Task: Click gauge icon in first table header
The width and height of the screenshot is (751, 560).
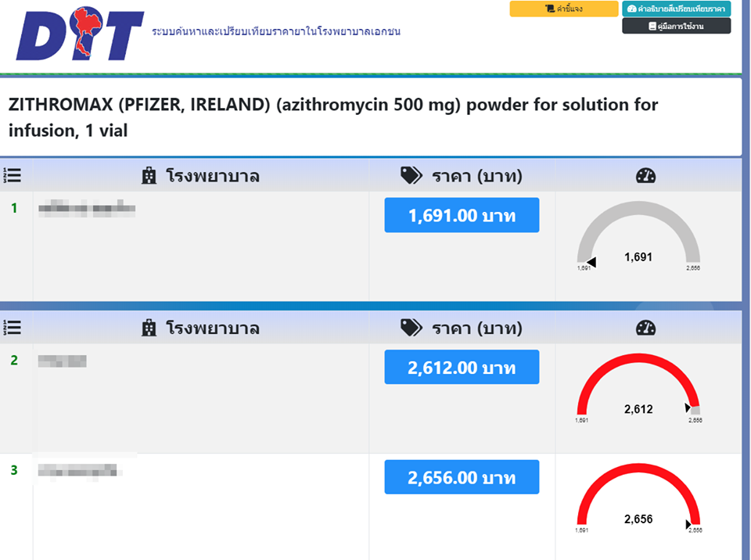Action: pos(646,176)
